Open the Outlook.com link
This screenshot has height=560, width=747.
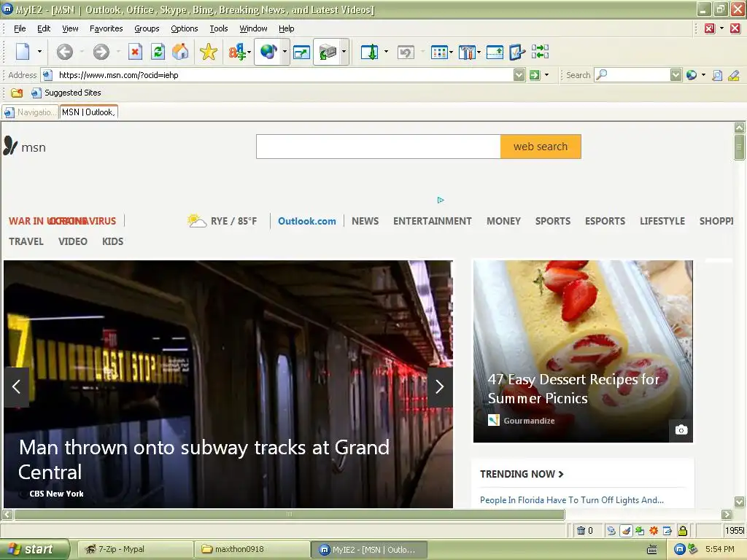pos(307,221)
